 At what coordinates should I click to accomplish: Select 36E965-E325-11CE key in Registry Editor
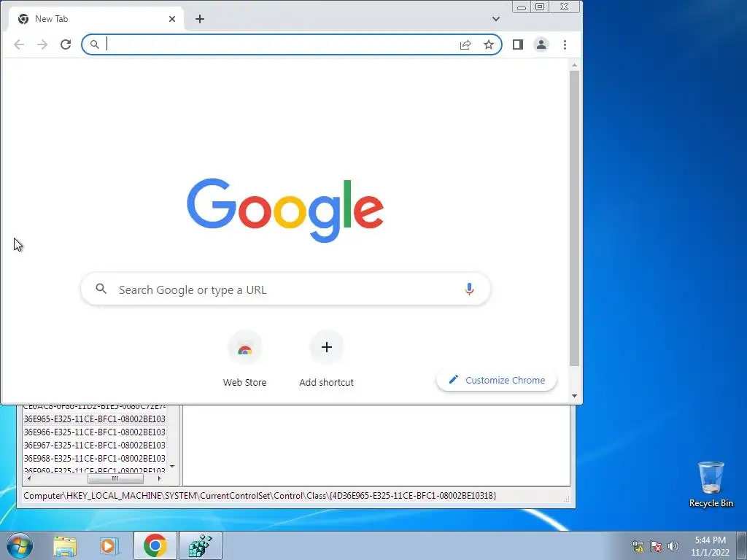click(94, 419)
